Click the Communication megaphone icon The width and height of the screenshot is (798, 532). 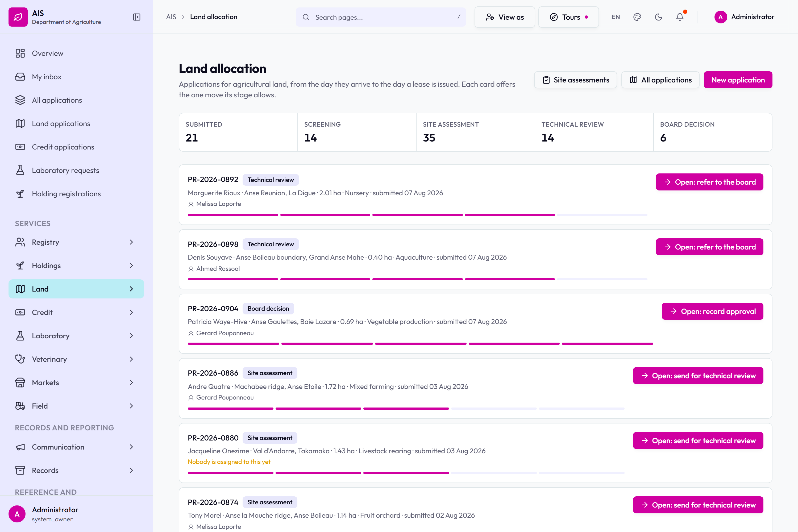coord(20,447)
